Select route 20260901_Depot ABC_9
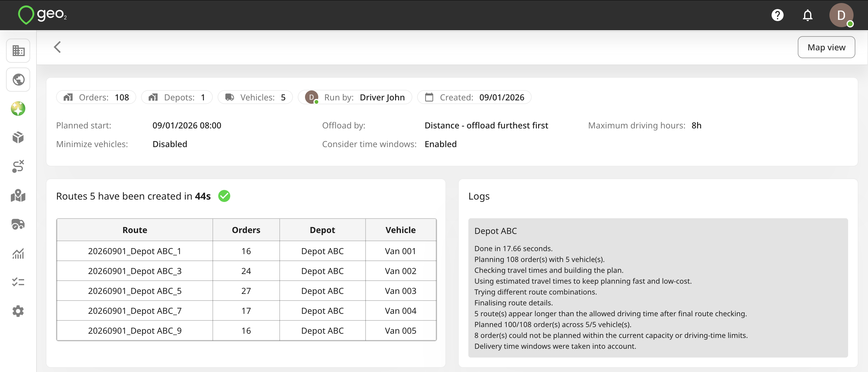Image resolution: width=868 pixels, height=372 pixels. (x=135, y=331)
